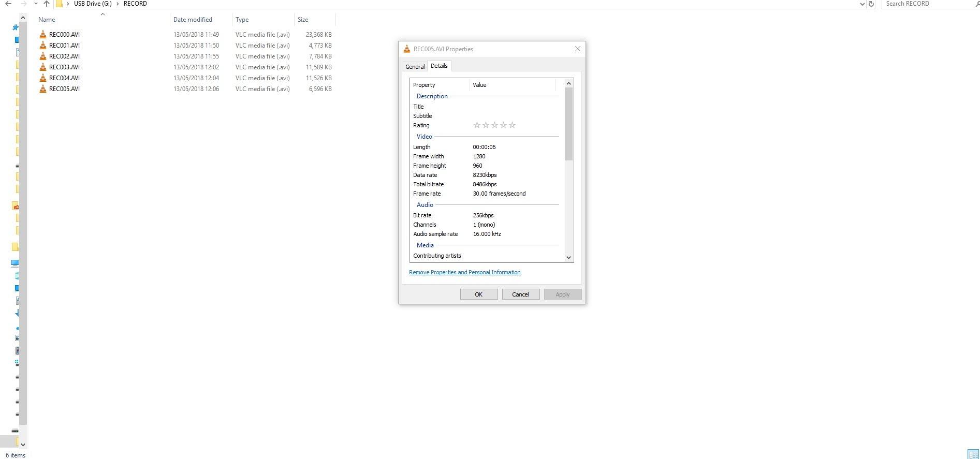Click the properties list scroll down arrow
Screen dimensions: 980x459
click(x=568, y=257)
